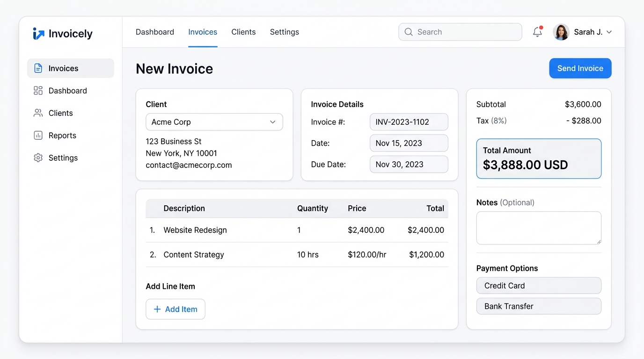
Task: Select Credit Card payment option
Action: coord(539,286)
